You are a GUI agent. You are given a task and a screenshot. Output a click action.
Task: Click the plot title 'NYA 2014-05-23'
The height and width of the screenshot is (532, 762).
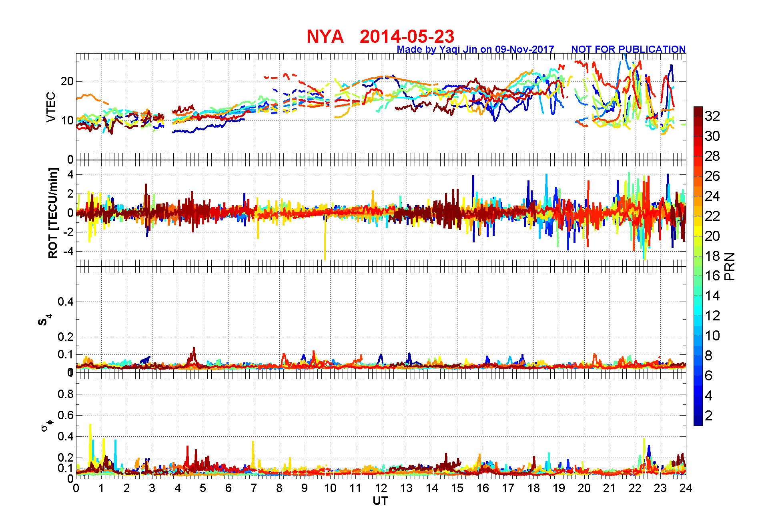click(380, 36)
